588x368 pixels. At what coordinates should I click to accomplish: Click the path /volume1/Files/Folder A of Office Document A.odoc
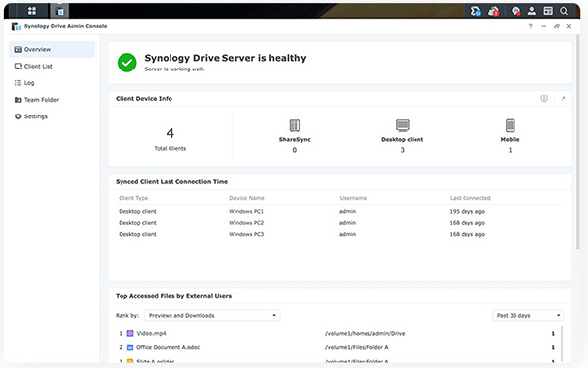357,347
